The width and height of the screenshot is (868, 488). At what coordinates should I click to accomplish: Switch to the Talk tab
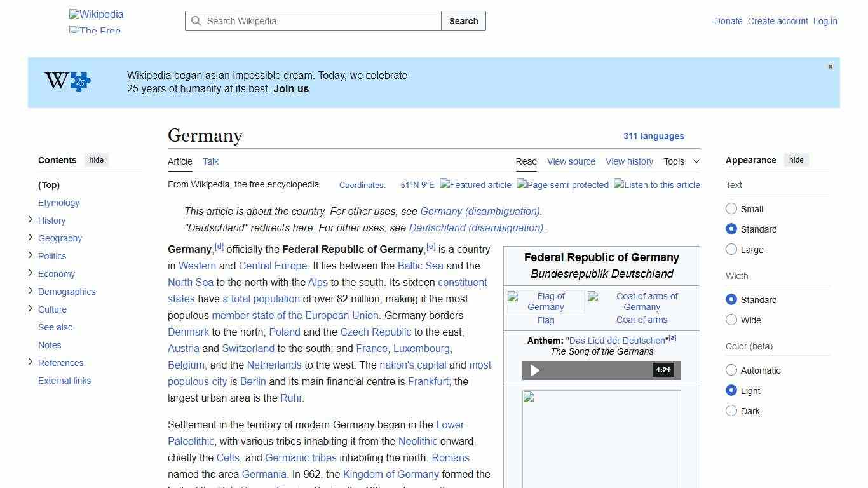click(x=210, y=161)
